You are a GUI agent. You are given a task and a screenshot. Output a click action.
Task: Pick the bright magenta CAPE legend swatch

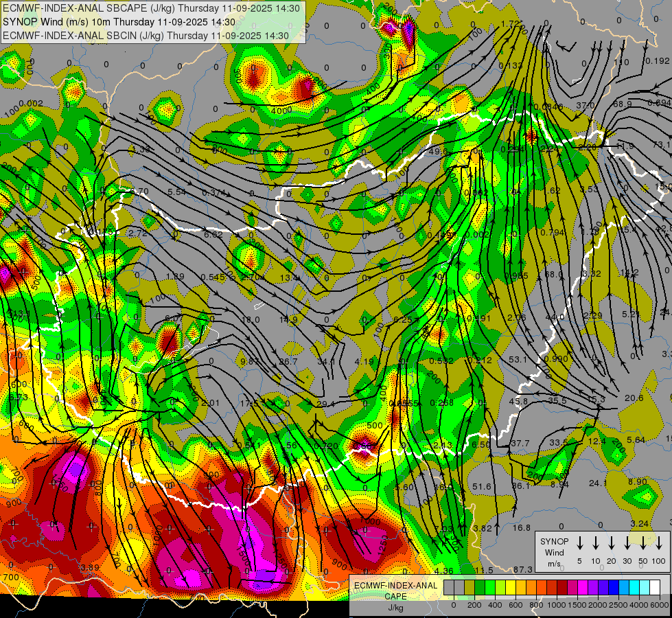583,587
